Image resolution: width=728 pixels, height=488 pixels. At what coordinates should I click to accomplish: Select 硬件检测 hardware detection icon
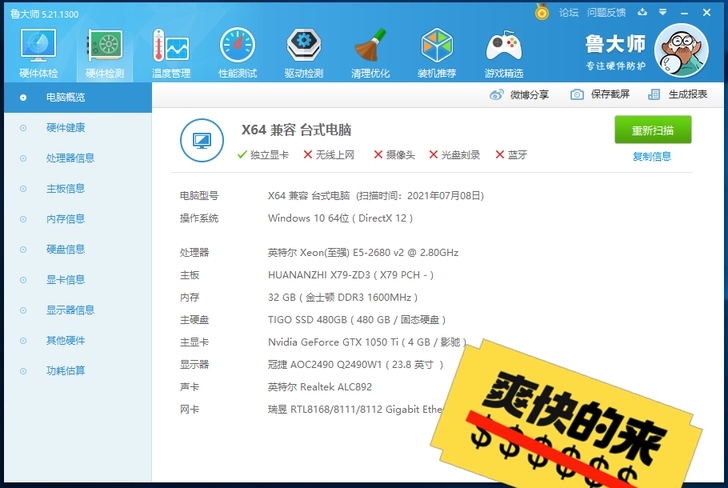tap(105, 53)
